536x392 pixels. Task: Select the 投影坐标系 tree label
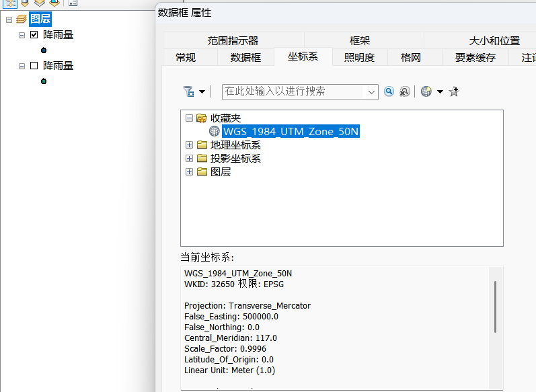coord(235,158)
